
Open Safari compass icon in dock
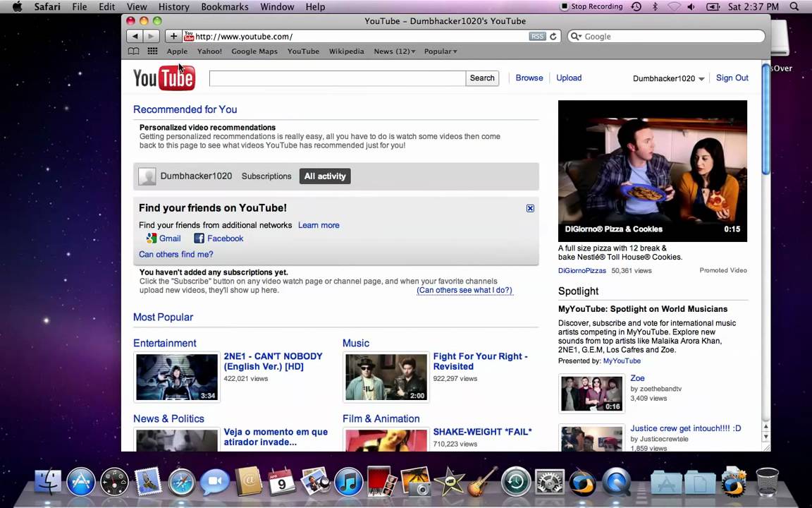click(181, 482)
